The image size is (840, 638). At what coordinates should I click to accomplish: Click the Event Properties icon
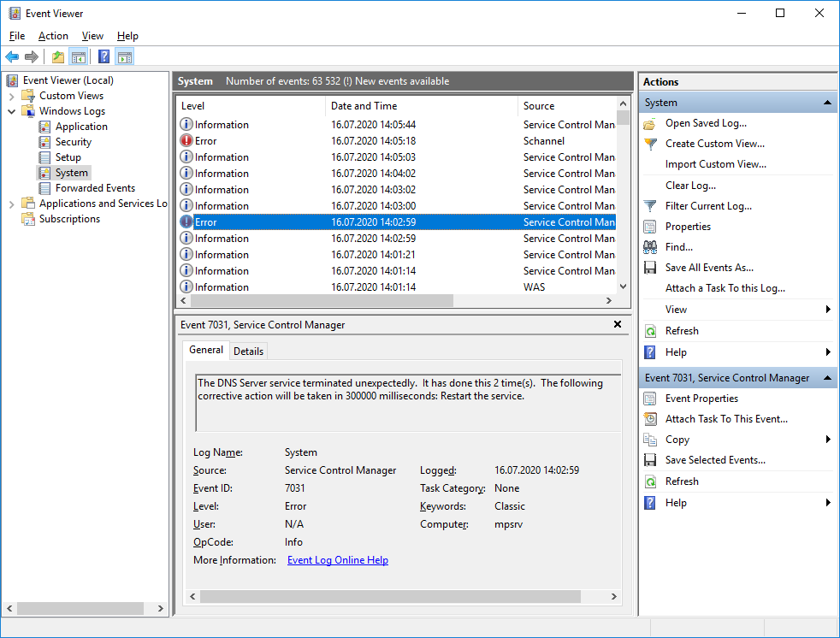650,399
